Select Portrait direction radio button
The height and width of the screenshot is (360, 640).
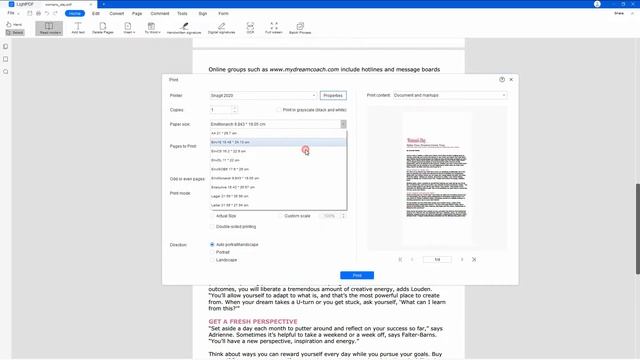point(212,252)
